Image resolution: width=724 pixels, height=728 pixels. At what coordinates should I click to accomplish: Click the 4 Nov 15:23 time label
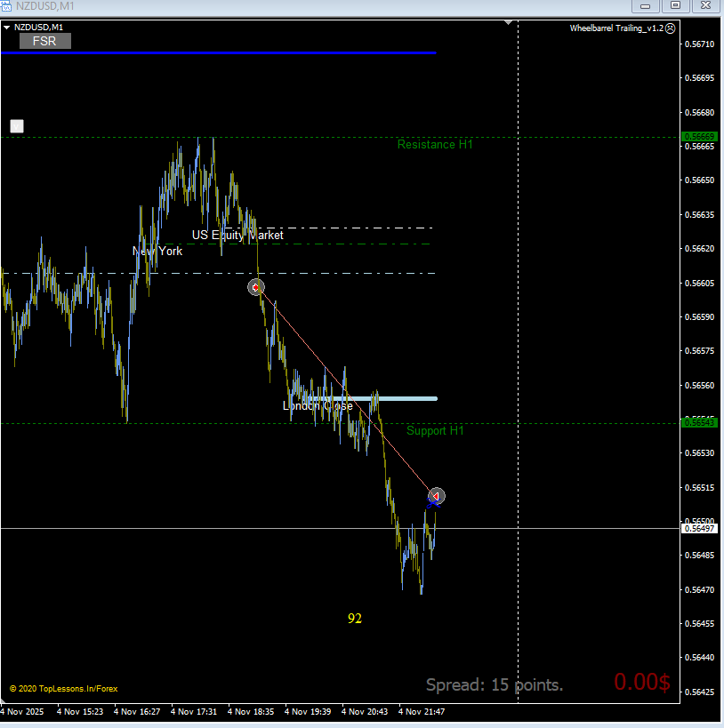click(80, 712)
